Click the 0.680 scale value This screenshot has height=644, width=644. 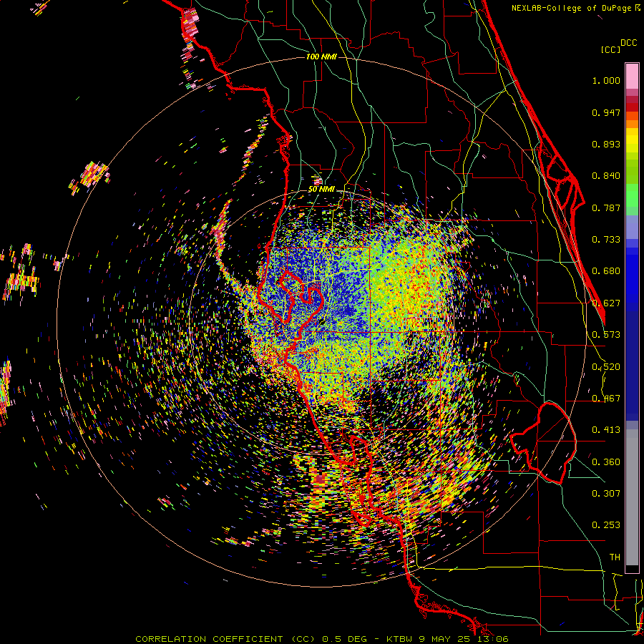coord(606,271)
